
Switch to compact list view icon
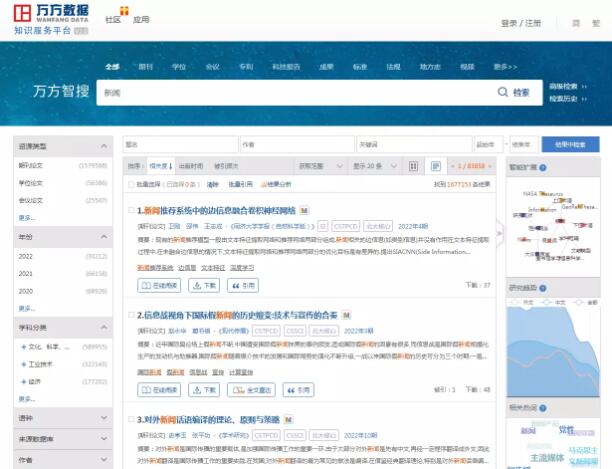pyautogui.click(x=413, y=166)
